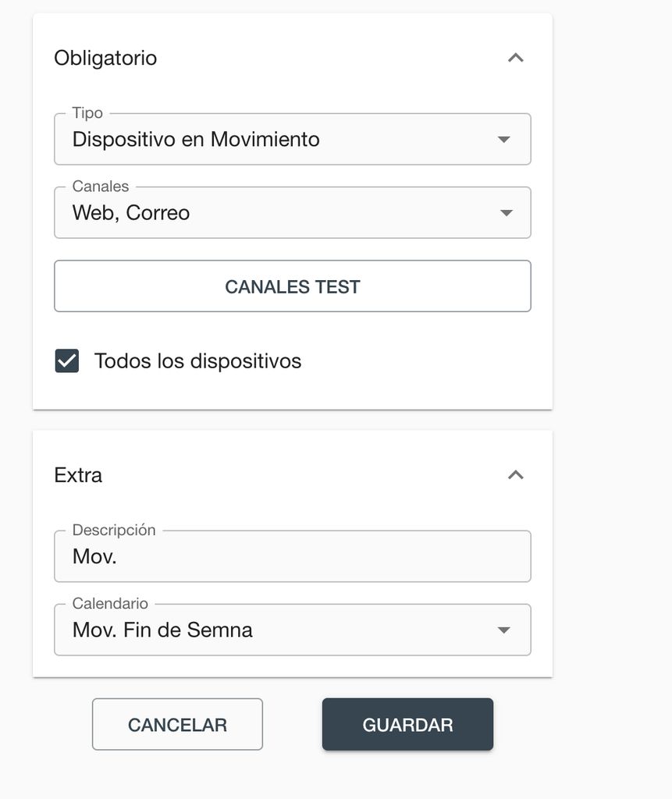Collapse the Extra section chevron

515,474
